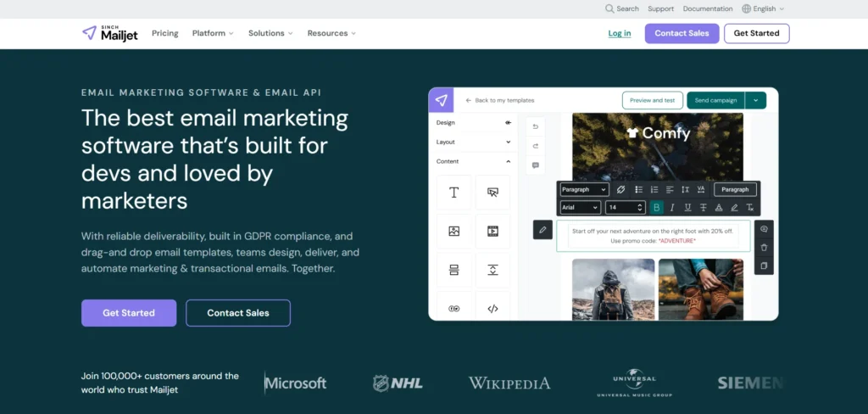Click the Wikipedia logo
868x414 pixels.
509,383
